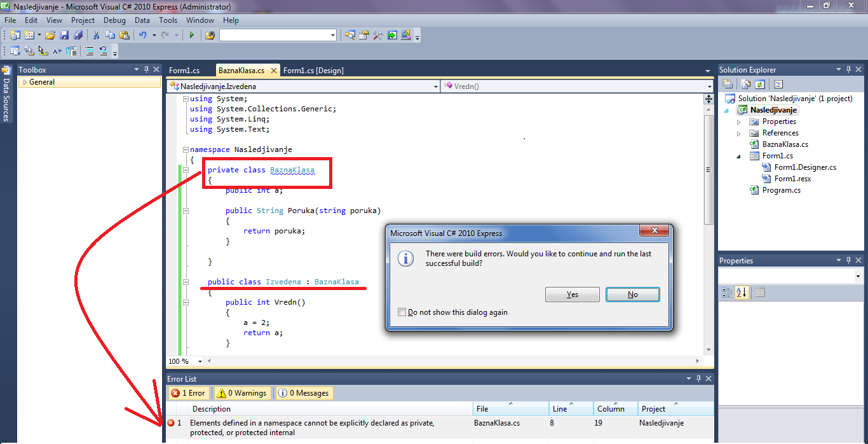This screenshot has width=868, height=444.
Task: Expand the References node in Solution Explorer
Action: click(x=739, y=133)
